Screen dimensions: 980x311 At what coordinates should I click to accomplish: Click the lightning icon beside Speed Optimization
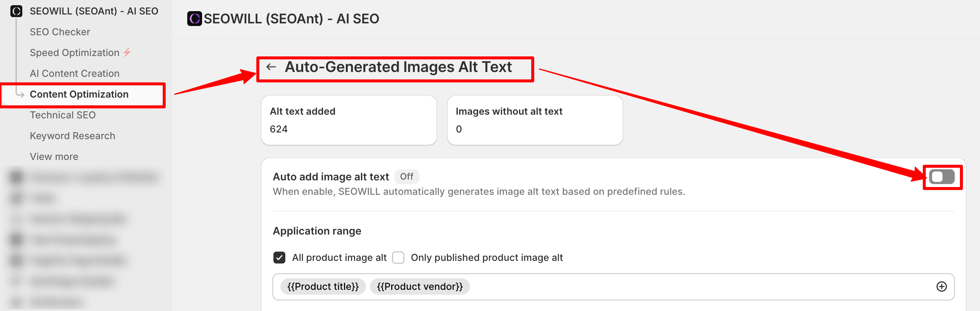127,52
